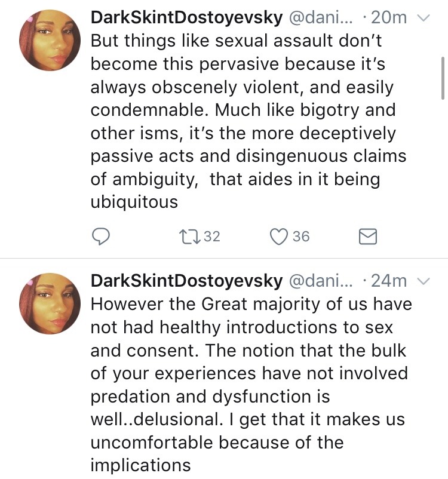Open the profile photo on the first tweet
The width and height of the screenshot is (448, 479).
[50, 41]
